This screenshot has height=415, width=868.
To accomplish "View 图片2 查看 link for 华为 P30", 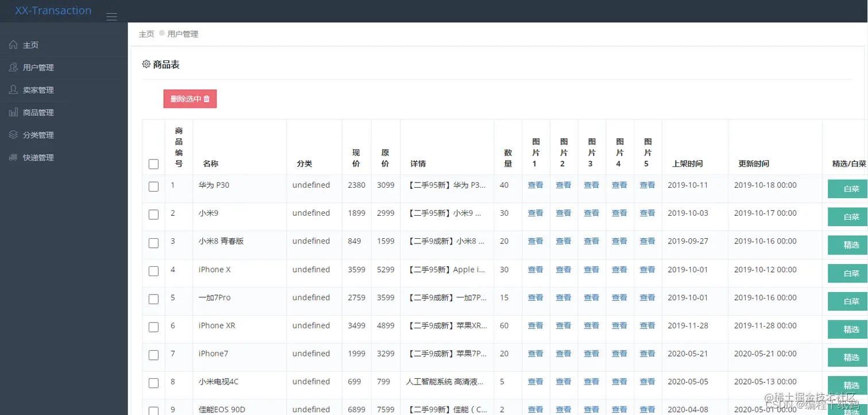I will pyautogui.click(x=564, y=185).
